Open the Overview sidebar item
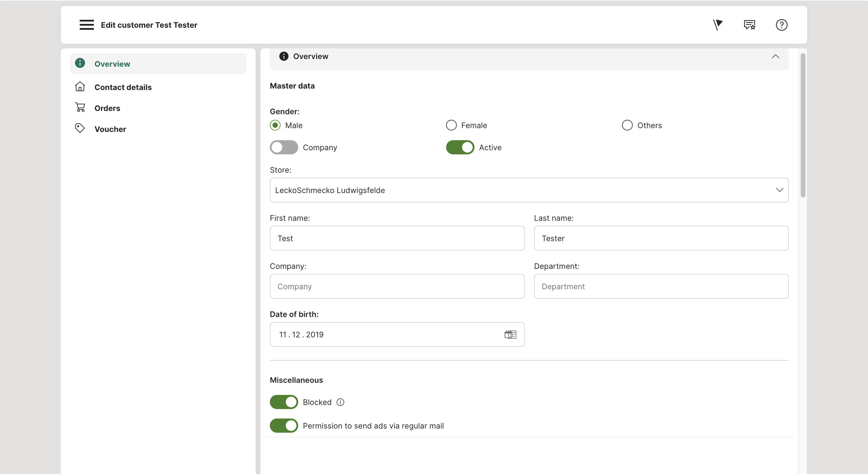 112,64
